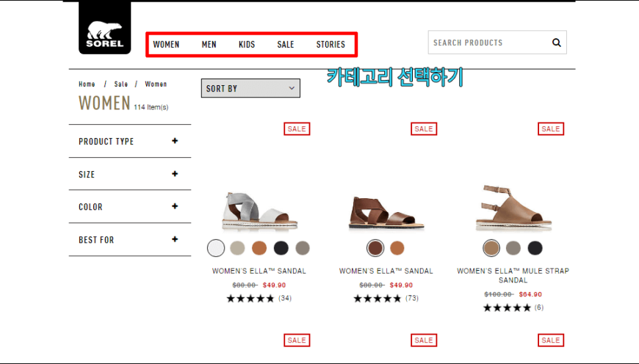Click the 114 Item(s) count text

click(x=151, y=107)
